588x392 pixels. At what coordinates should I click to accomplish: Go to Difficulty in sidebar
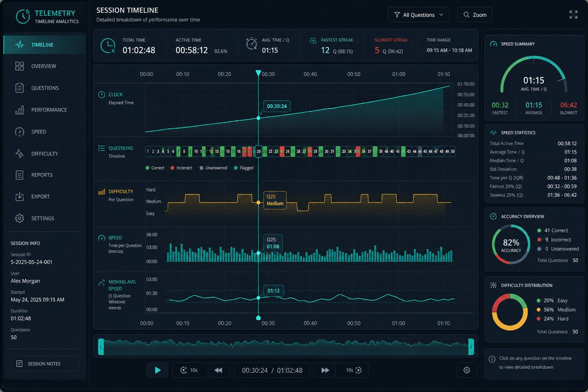coord(44,154)
